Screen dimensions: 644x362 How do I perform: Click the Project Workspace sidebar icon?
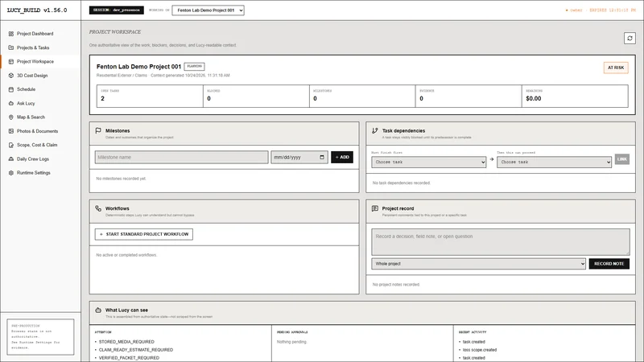11,62
